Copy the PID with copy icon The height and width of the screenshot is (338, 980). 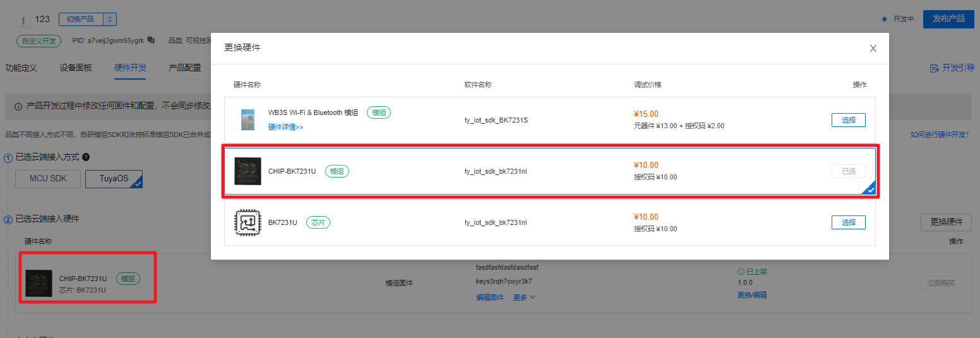151,40
